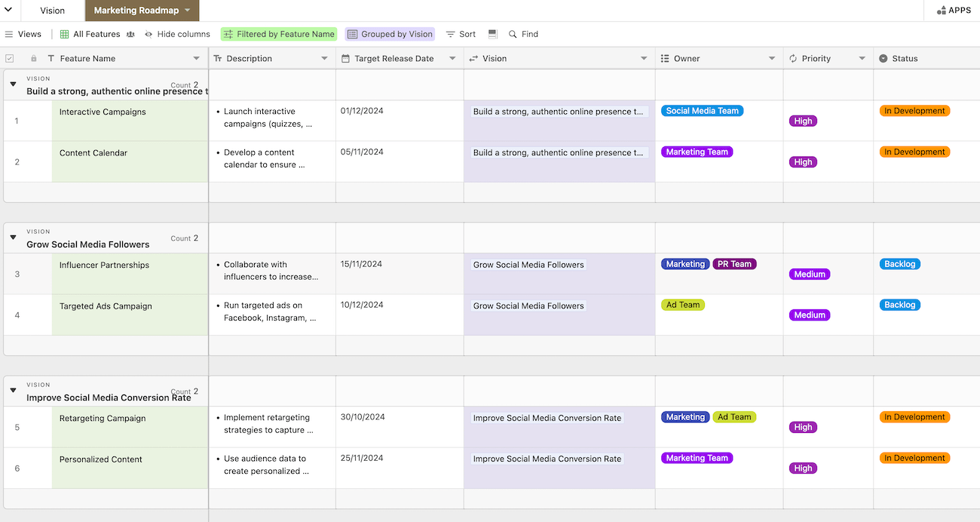Open the collaborators icon beside All Features
This screenshot has height=522, width=980.
coord(130,34)
